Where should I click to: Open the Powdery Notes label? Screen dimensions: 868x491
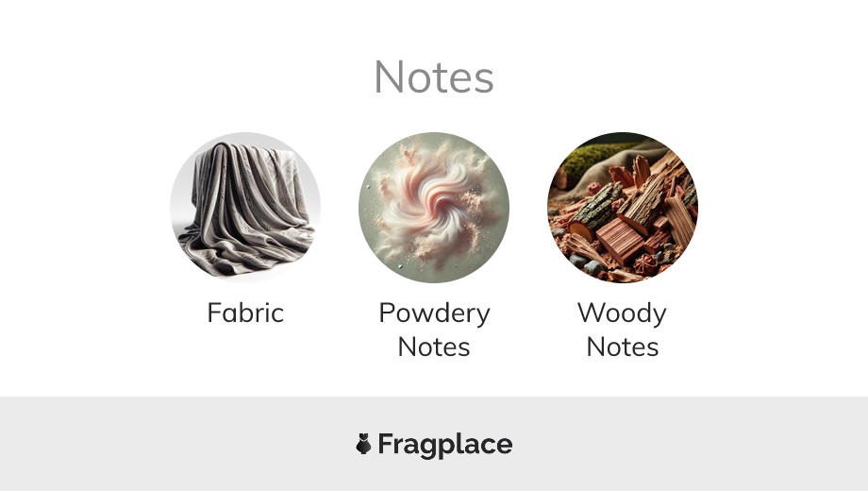[434, 330]
